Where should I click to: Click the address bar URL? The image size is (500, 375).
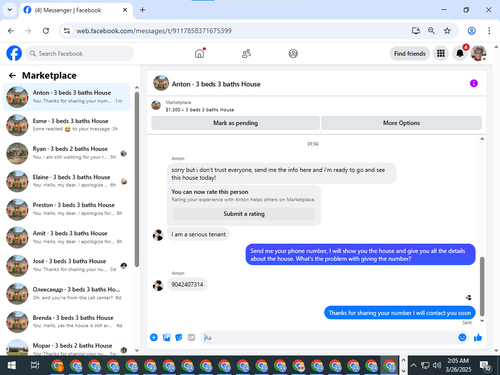154,31
